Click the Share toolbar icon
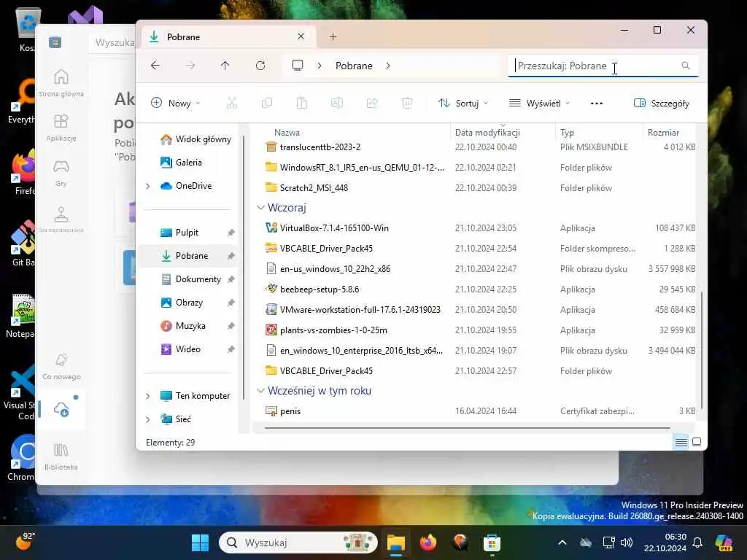 point(372,103)
